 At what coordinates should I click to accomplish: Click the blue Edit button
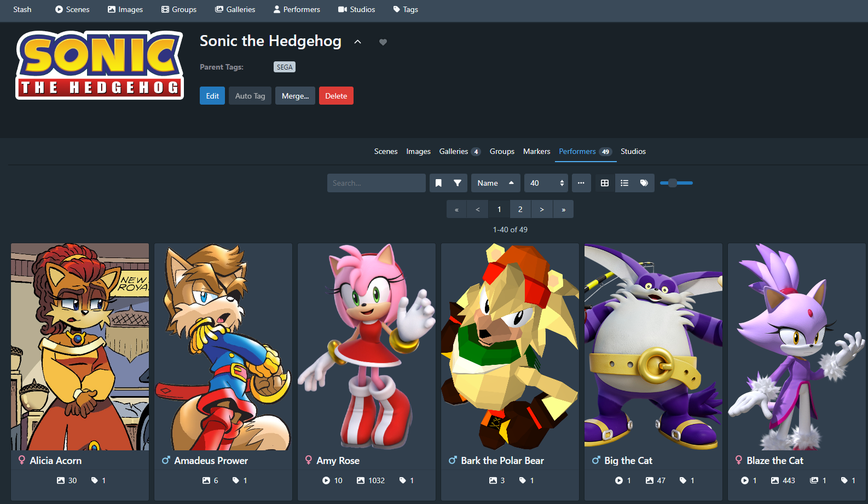click(212, 96)
